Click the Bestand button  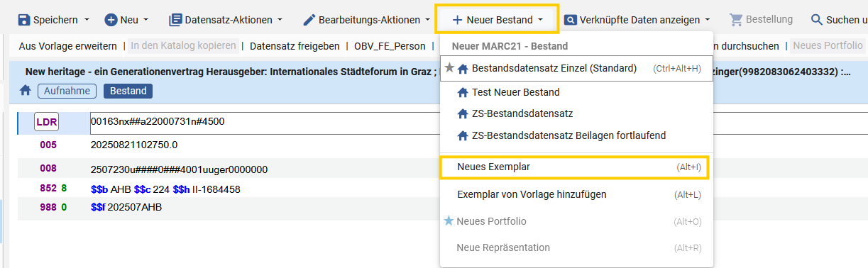click(x=128, y=91)
